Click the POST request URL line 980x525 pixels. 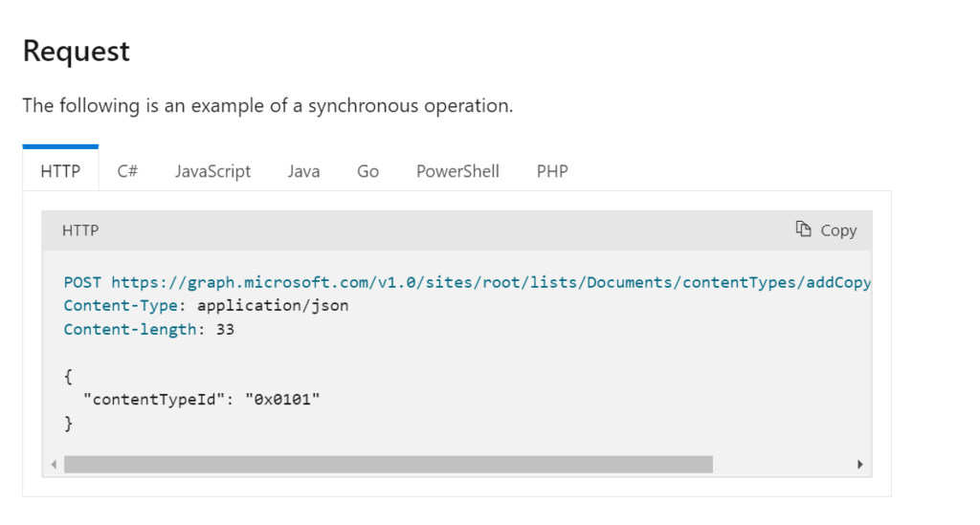[467, 282]
